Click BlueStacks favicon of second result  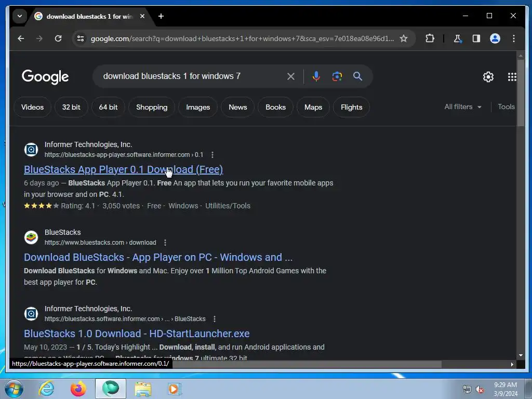coord(31,237)
